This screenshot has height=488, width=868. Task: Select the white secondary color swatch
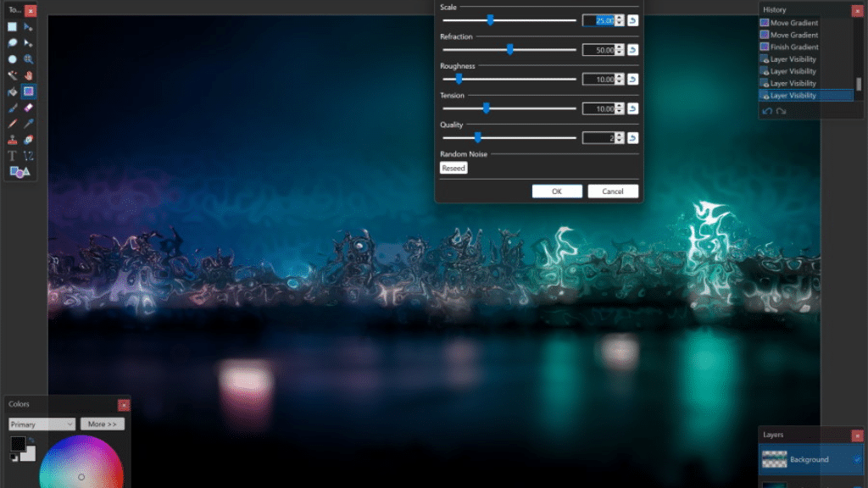click(x=29, y=455)
